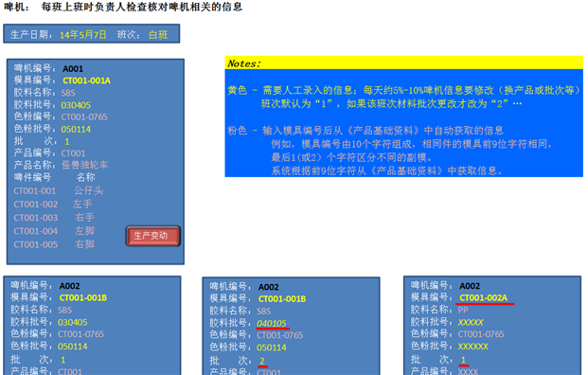Select mold number CT001-001B in first A002 panel
Screen dimensions: 588x375
(x=83, y=298)
